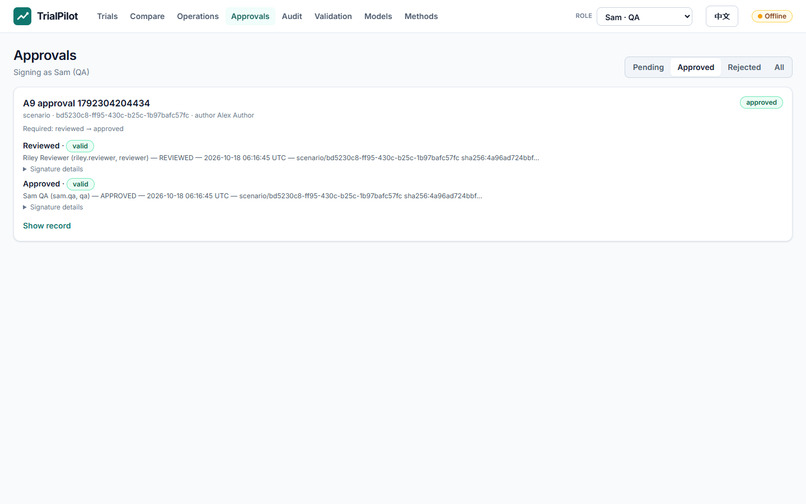806x504 pixels.
Task: Click the Show record link
Action: point(47,225)
